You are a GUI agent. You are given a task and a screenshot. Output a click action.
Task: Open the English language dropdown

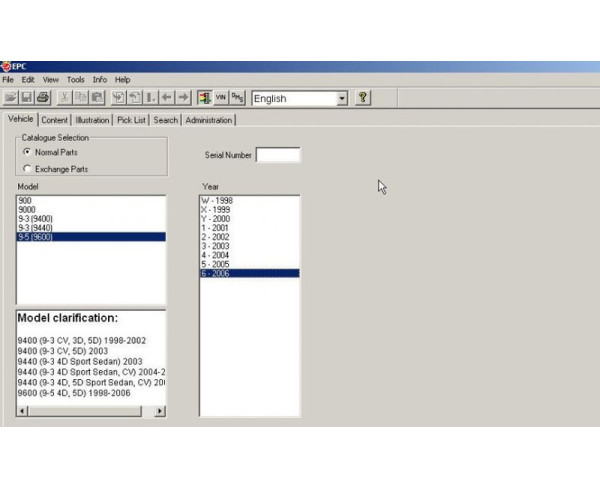click(342, 98)
